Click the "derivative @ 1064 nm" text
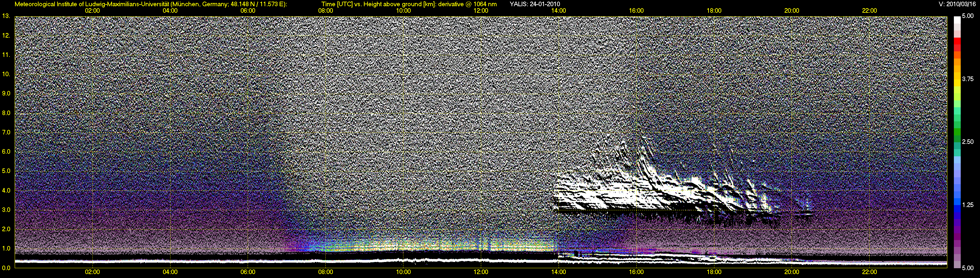980x278 pixels. (467, 4)
